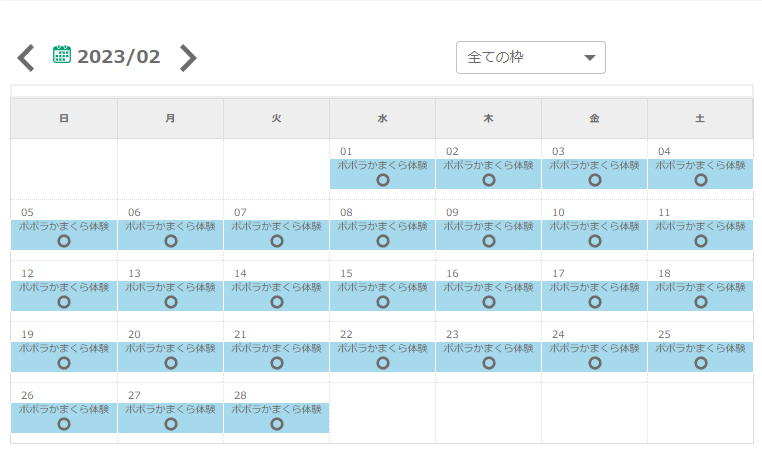Click the availability circle on February 09

pyautogui.click(x=488, y=241)
